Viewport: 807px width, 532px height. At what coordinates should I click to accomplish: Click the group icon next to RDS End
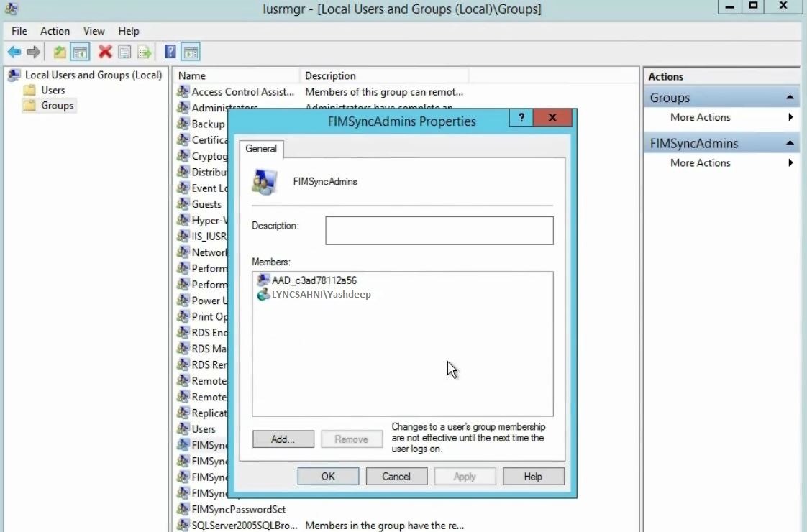(183, 332)
